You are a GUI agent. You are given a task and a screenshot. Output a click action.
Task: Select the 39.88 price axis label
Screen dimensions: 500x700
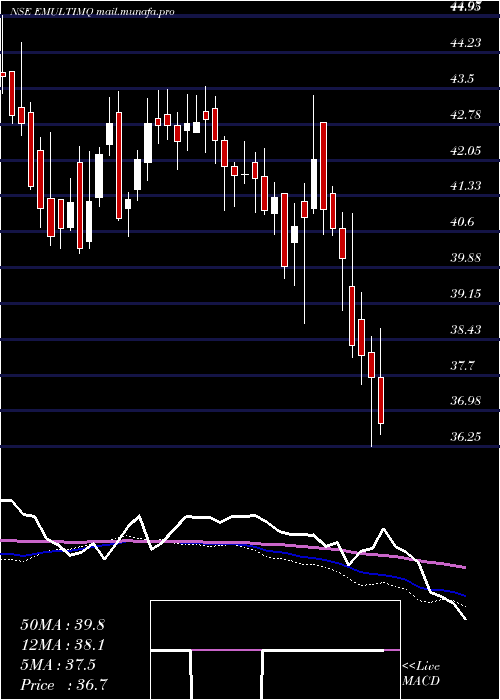(x=466, y=258)
